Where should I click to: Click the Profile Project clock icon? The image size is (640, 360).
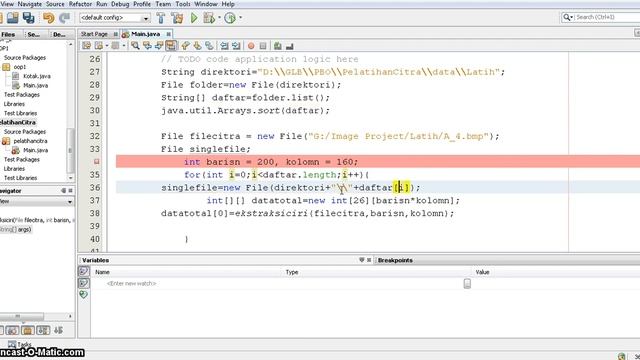(230, 18)
